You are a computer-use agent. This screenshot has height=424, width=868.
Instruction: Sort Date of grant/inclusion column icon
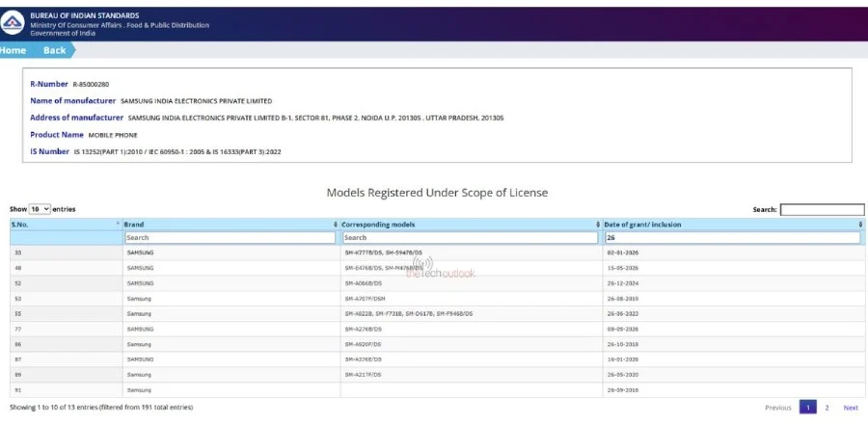[860, 225]
